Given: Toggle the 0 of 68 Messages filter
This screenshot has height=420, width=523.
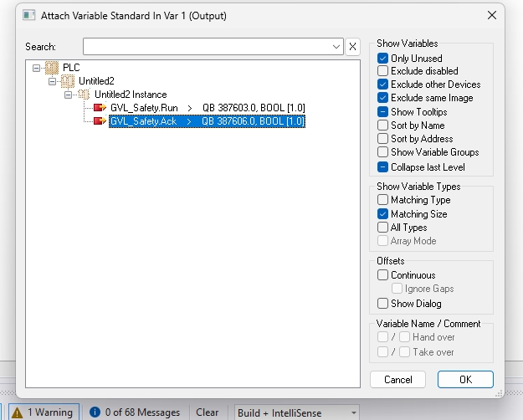Looking at the screenshot, I should coord(135,412).
